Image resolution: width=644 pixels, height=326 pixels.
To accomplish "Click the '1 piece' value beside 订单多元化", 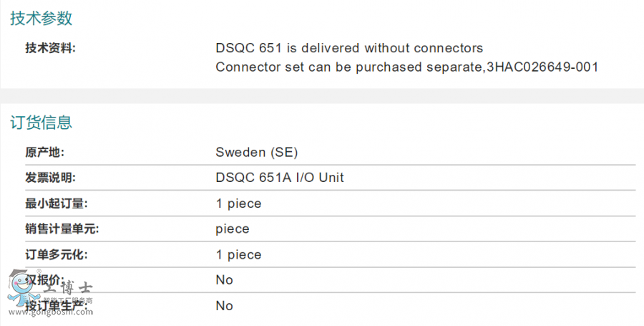I will click(238, 255).
